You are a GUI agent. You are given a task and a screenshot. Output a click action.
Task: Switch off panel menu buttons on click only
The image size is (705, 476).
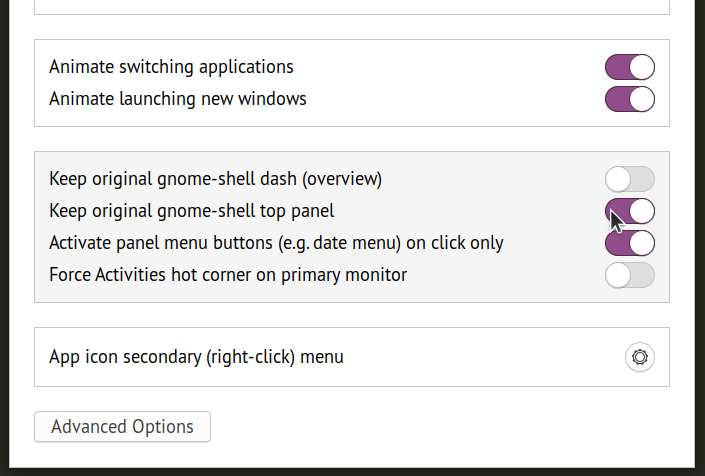point(629,243)
